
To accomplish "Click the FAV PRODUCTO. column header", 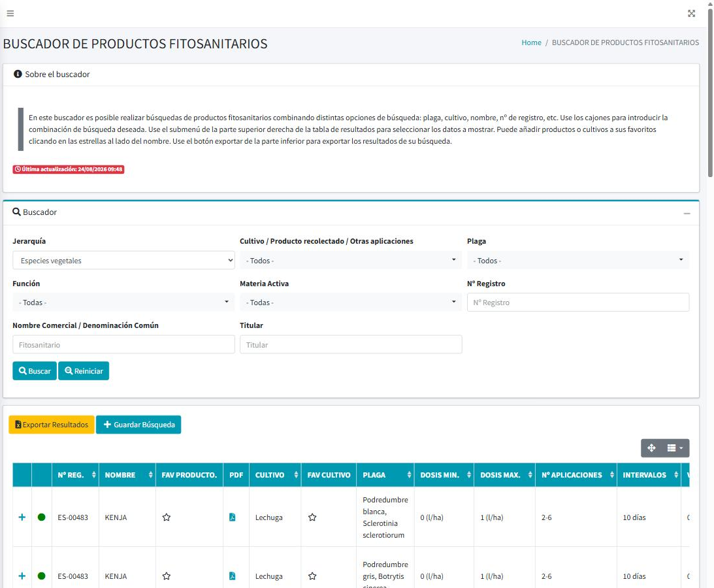I will click(x=189, y=475).
